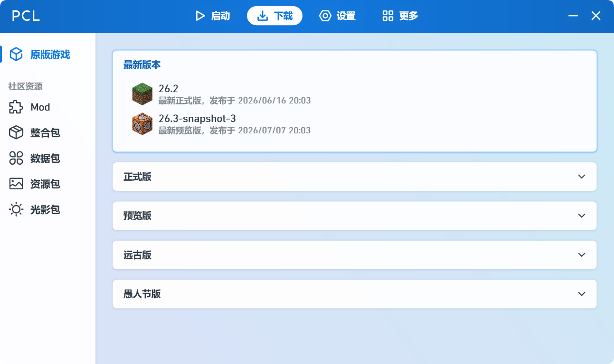
Task: Click the PCL logo in title bar
Action: pyautogui.click(x=26, y=16)
